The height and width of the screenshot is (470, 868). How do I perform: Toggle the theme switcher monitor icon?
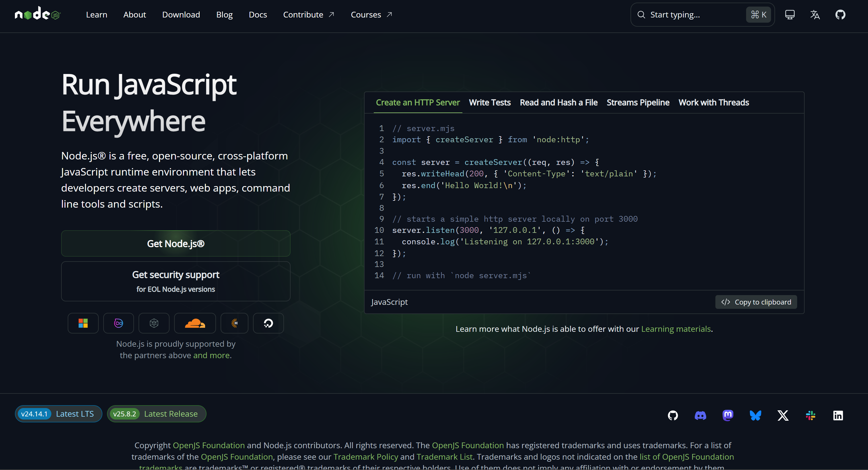789,15
